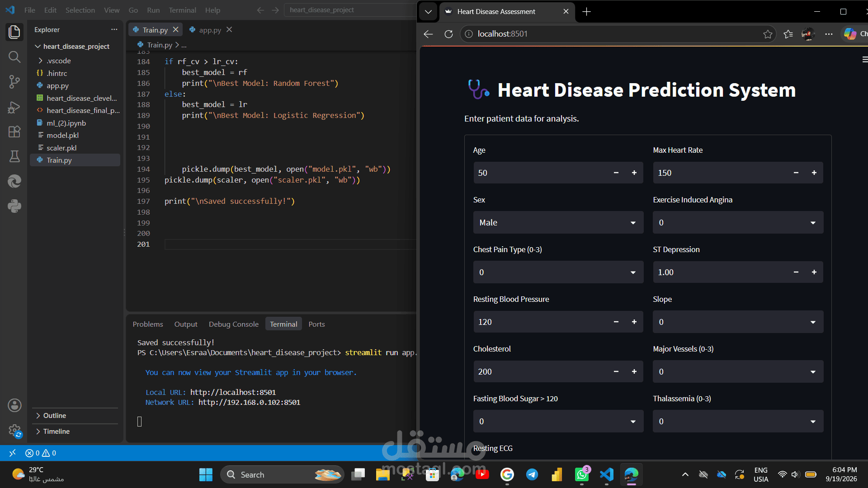The image size is (868, 488).
Task: Click errors and warnings status bar indicator
Action: (x=41, y=453)
